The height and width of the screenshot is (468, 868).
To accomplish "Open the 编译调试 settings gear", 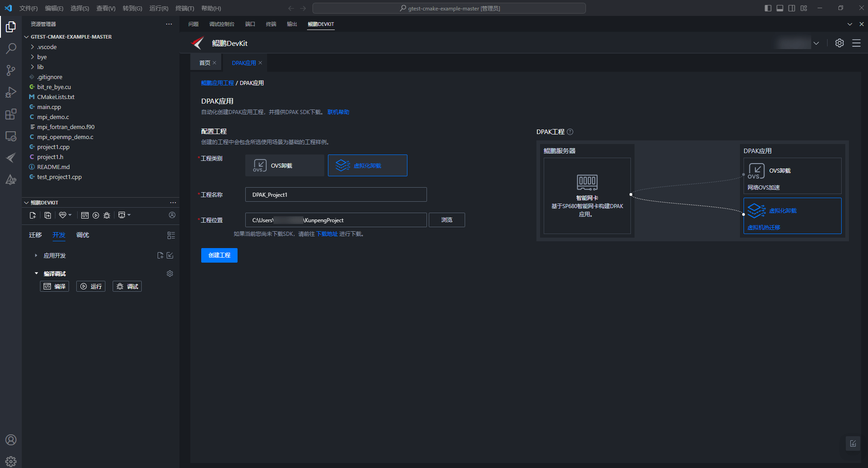I will 170,274.
